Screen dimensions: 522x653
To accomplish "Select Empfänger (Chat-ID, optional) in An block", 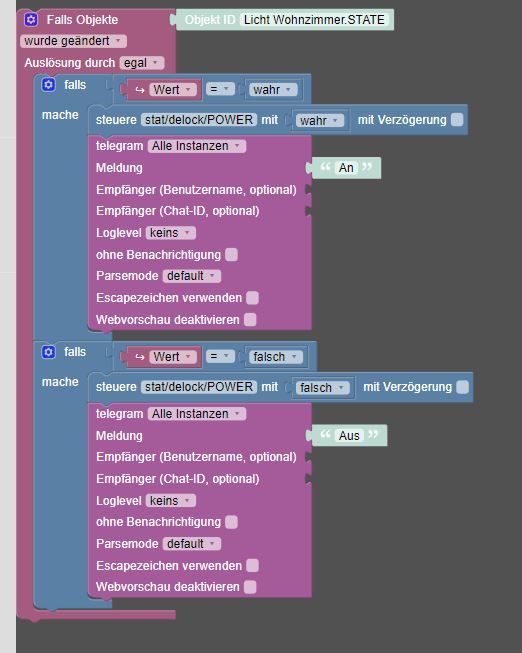I will [178, 211].
